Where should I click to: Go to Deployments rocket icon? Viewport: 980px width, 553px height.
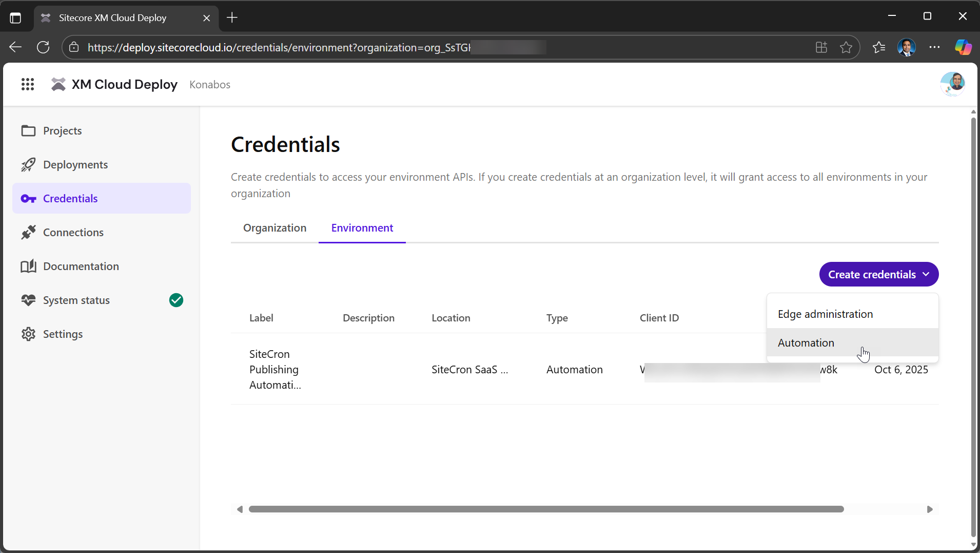pos(28,165)
